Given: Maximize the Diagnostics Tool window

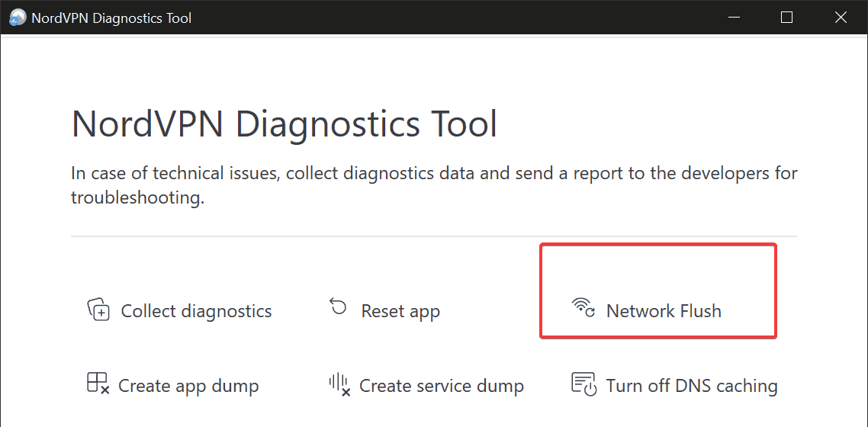Looking at the screenshot, I should click(x=786, y=18).
